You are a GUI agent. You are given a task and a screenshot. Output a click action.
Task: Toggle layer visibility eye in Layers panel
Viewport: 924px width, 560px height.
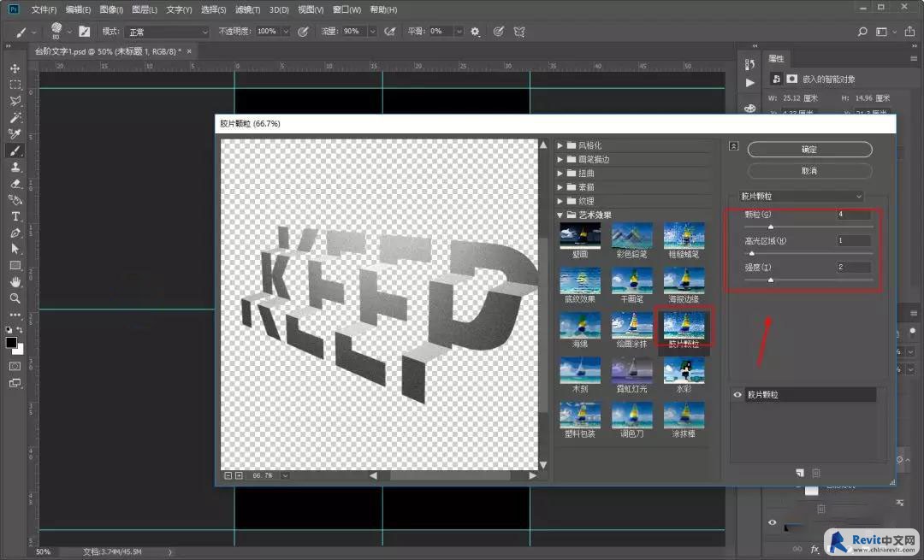(772, 522)
